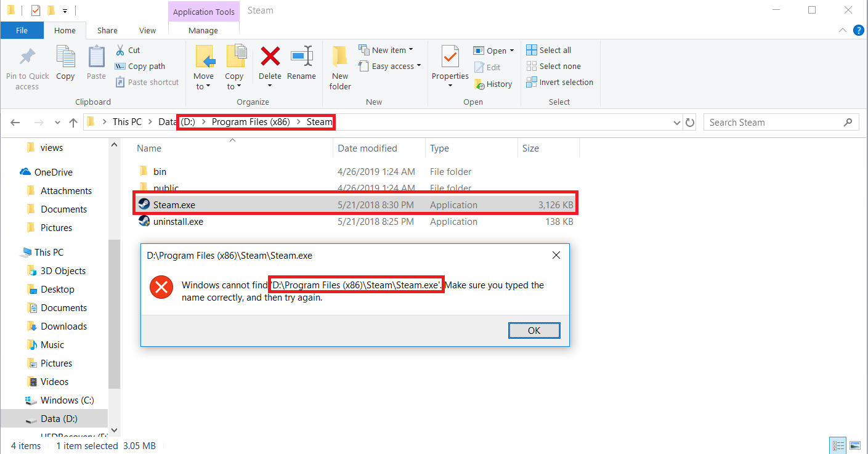868x454 pixels.
Task: Click Pin to Quick access icon
Action: pos(27,57)
